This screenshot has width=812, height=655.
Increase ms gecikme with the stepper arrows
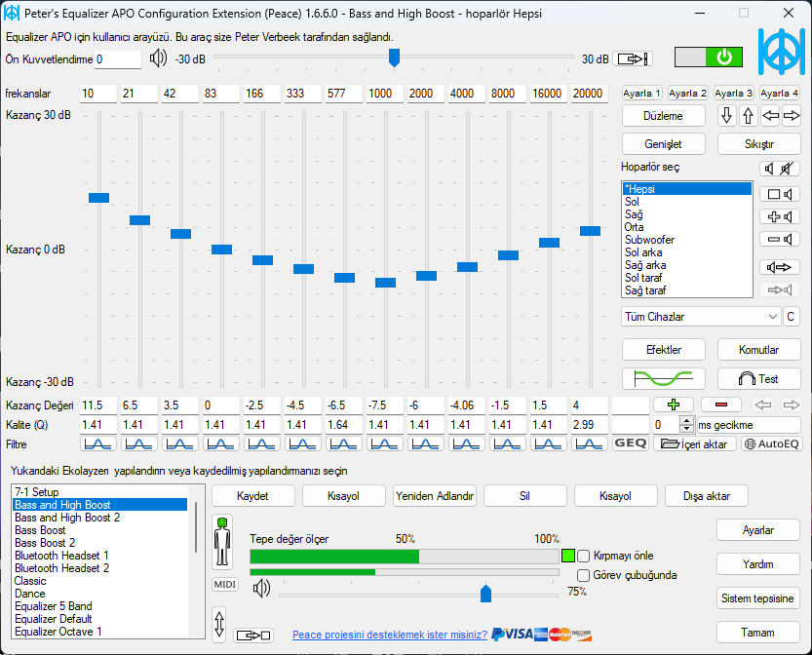tap(686, 421)
